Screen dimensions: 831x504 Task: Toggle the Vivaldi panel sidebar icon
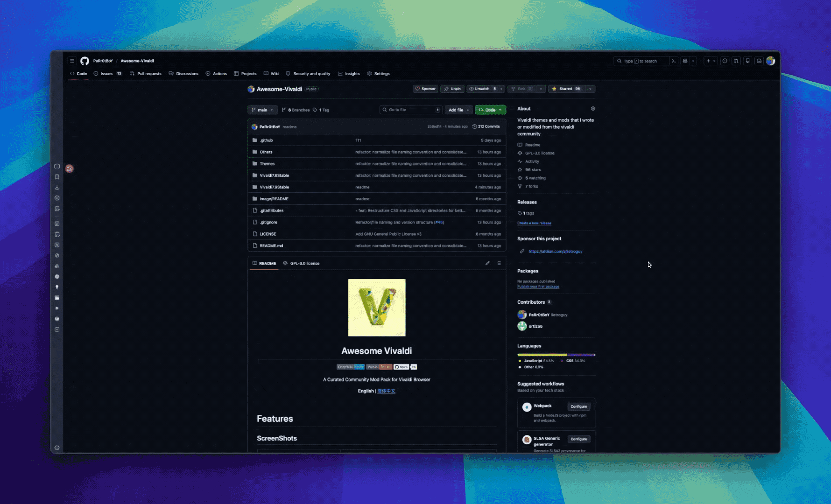[57, 166]
